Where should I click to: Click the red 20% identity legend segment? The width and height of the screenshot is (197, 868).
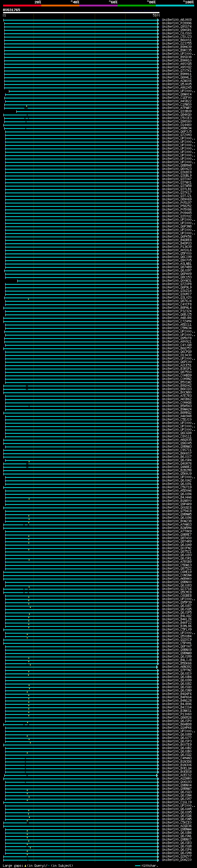coord(22,6)
